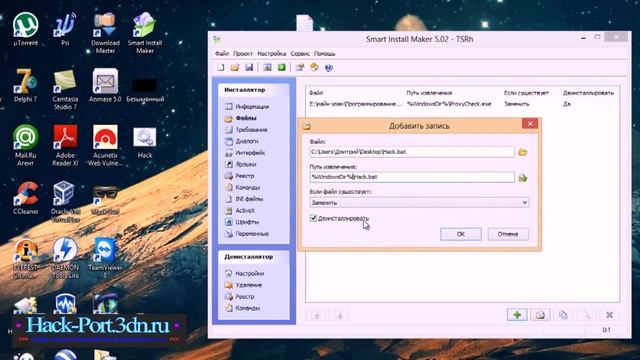Open the Файл menu
Image resolution: width=640 pixels, height=360 pixels.
pos(222,53)
